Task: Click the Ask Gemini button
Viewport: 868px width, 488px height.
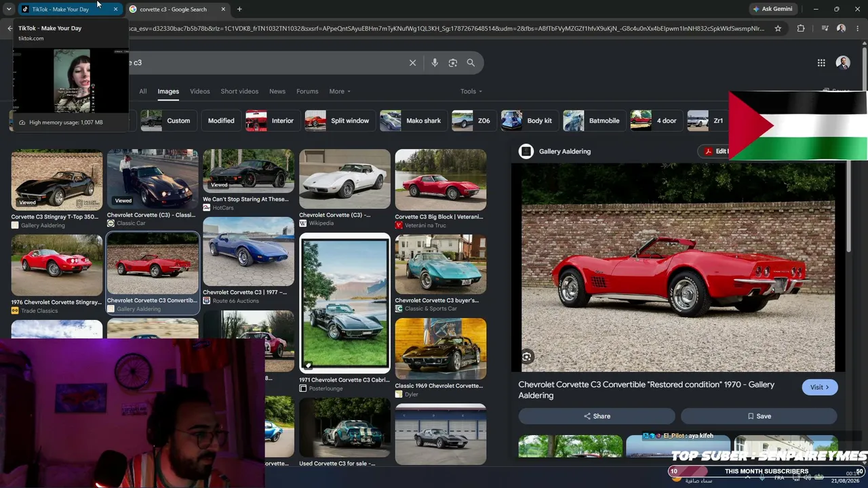Action: 772,9
